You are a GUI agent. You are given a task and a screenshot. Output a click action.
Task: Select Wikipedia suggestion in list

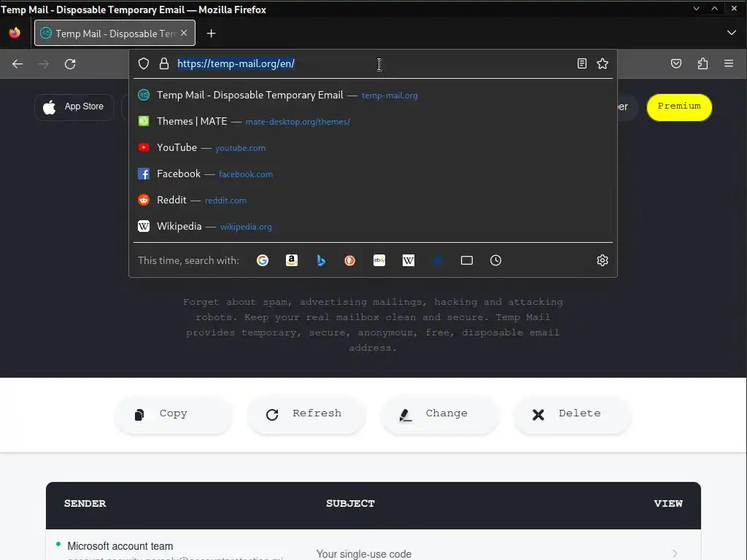(x=373, y=226)
